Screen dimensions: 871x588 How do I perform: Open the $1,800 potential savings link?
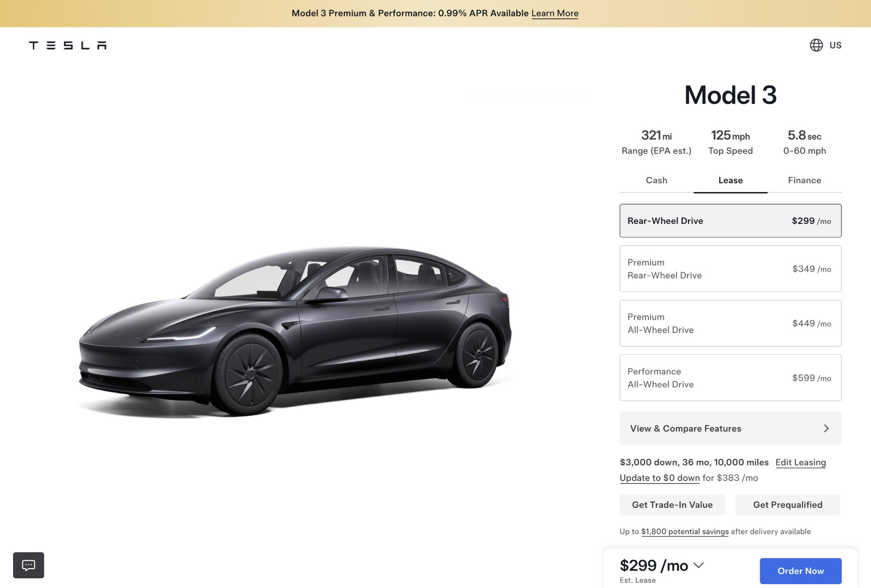685,532
